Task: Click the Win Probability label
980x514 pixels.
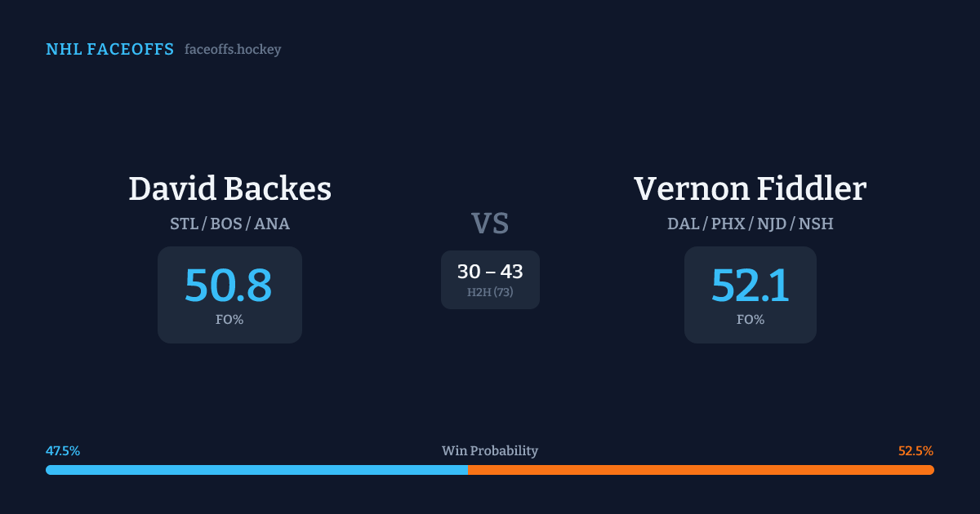Action: pyautogui.click(x=490, y=451)
